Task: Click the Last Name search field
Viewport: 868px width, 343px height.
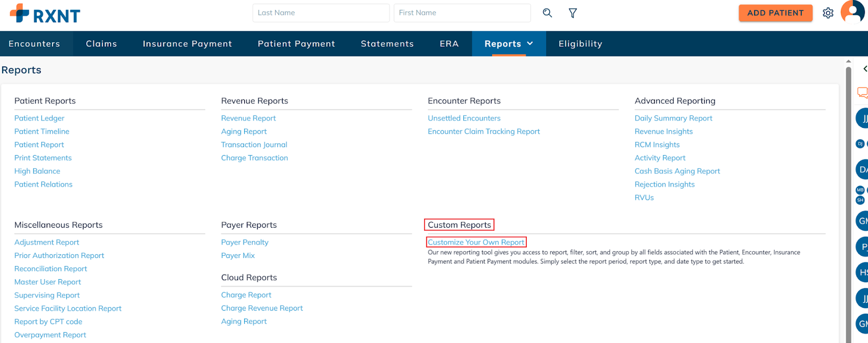Action: 321,13
